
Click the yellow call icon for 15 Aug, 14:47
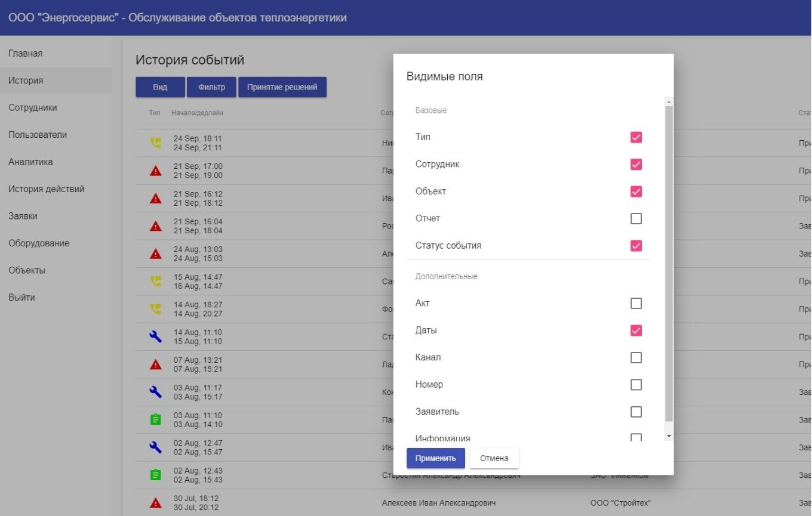(x=156, y=282)
